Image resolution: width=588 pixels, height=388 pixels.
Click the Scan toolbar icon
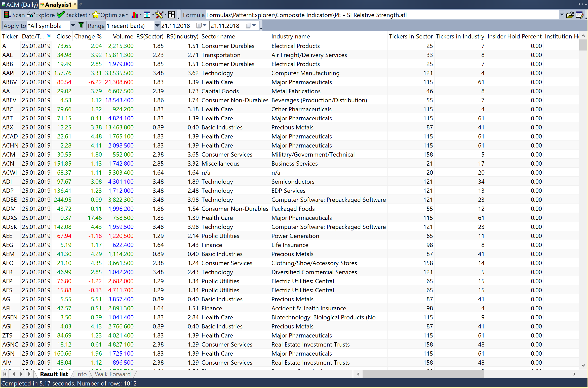(8, 15)
